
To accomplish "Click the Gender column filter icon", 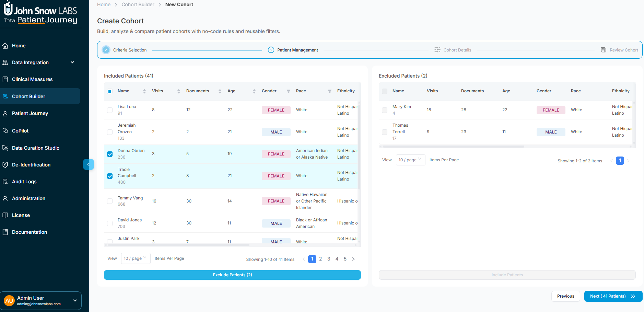I will tap(288, 91).
